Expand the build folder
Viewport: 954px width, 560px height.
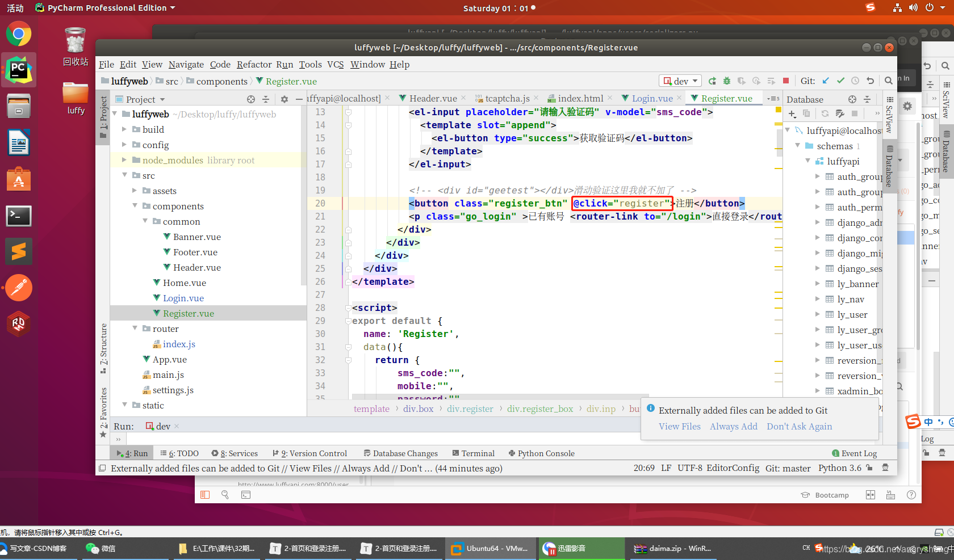point(124,129)
